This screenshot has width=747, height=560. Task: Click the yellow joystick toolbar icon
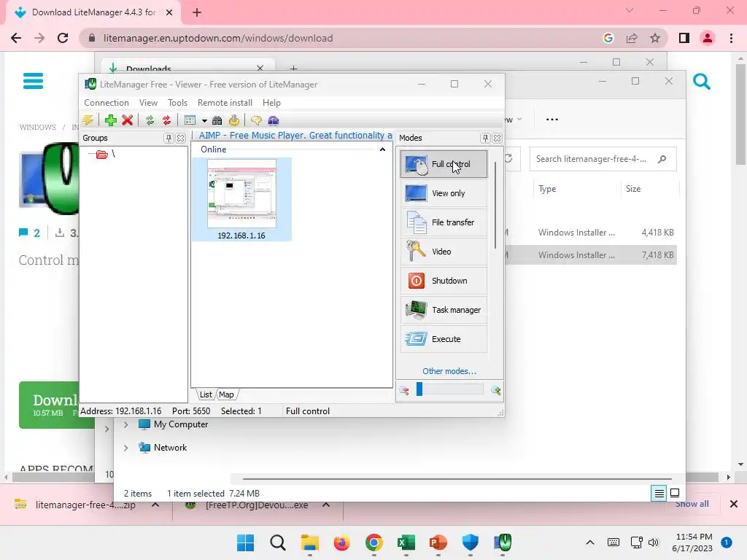234,120
